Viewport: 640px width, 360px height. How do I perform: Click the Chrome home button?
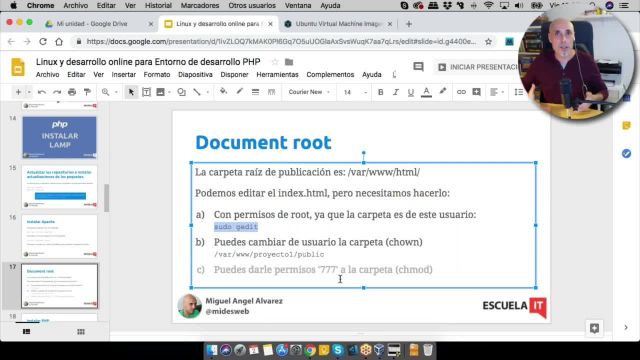59,42
